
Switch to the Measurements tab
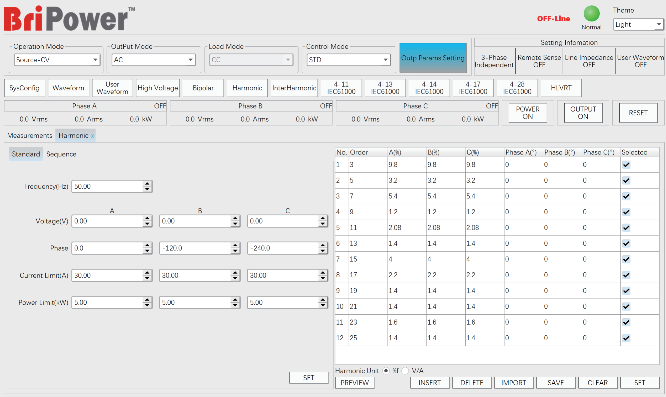pos(30,135)
